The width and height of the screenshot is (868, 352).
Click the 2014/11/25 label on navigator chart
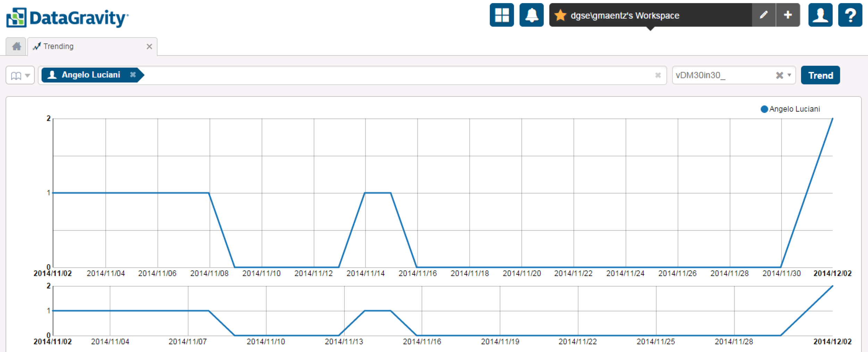pos(656,342)
